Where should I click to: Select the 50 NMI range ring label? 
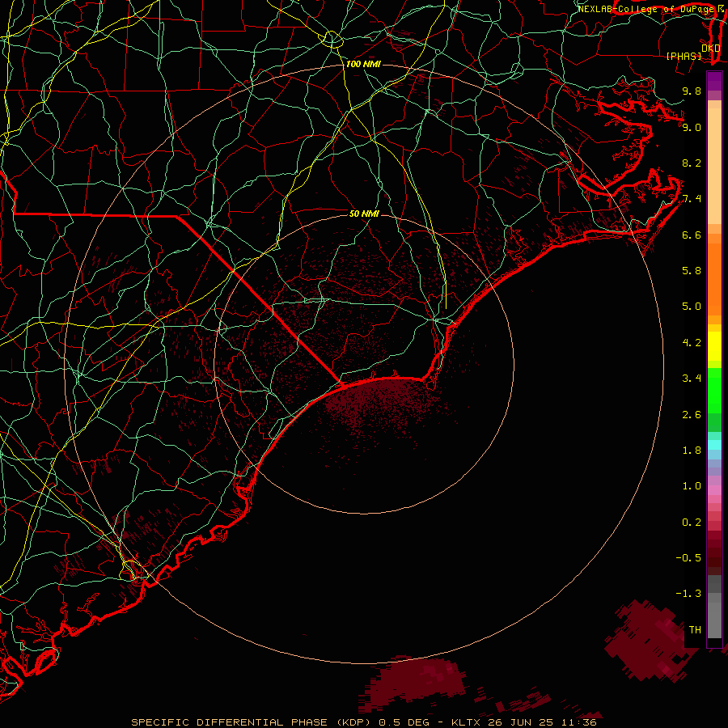[x=364, y=214]
